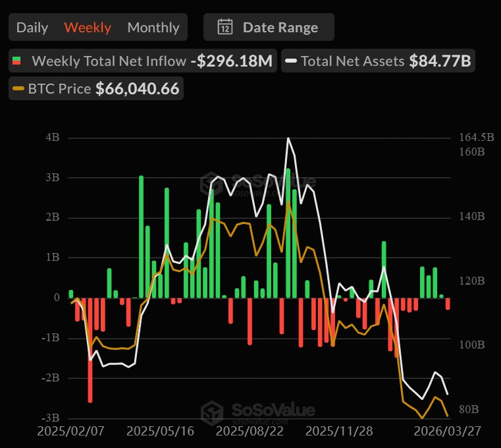Click the $84.77B total net assets value
Image resolution: width=501 pixels, height=448 pixels.
click(x=440, y=61)
